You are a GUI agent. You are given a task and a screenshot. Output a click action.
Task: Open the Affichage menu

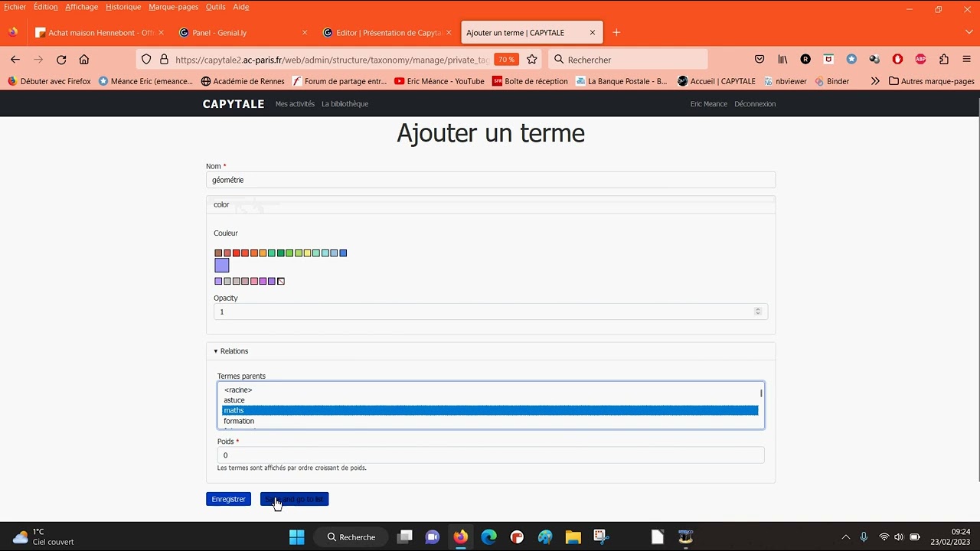pyautogui.click(x=81, y=7)
